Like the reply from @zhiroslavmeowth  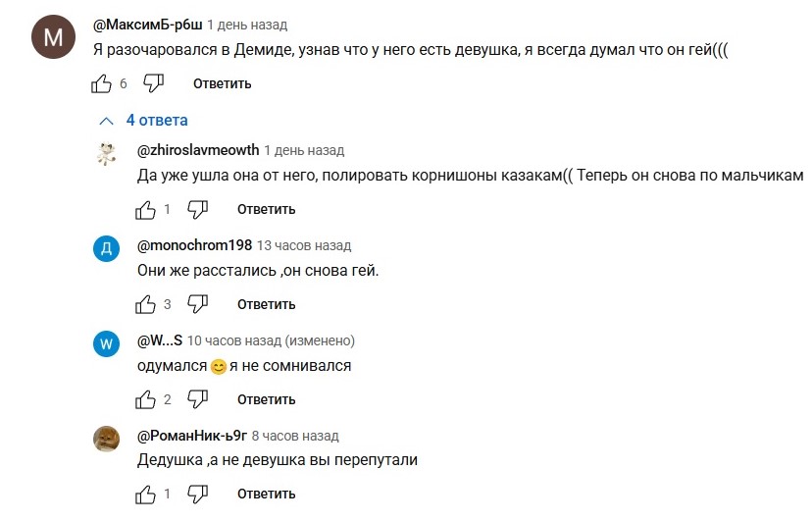[145, 209]
